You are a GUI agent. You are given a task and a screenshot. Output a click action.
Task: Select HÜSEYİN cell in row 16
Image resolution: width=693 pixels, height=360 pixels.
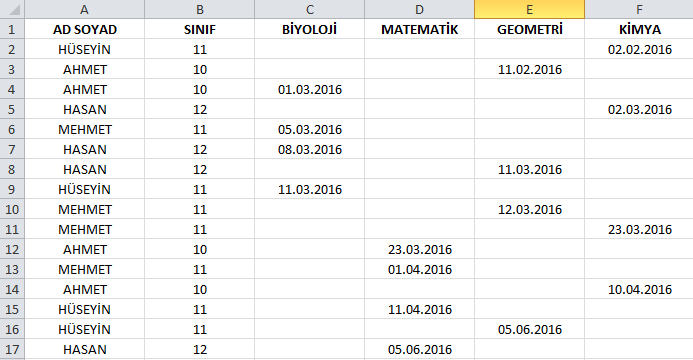click(x=84, y=329)
